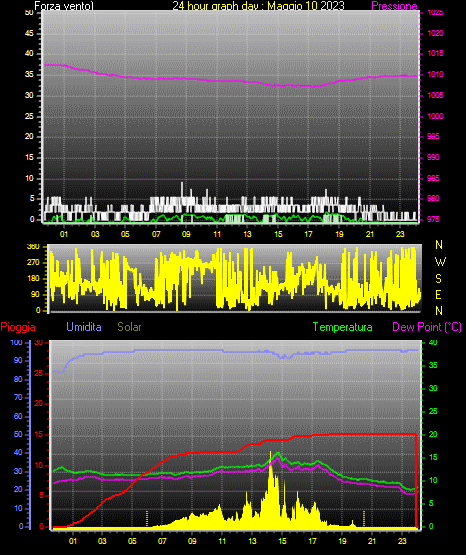
Task: Click humidity axis value 70
Action: click(x=18, y=397)
